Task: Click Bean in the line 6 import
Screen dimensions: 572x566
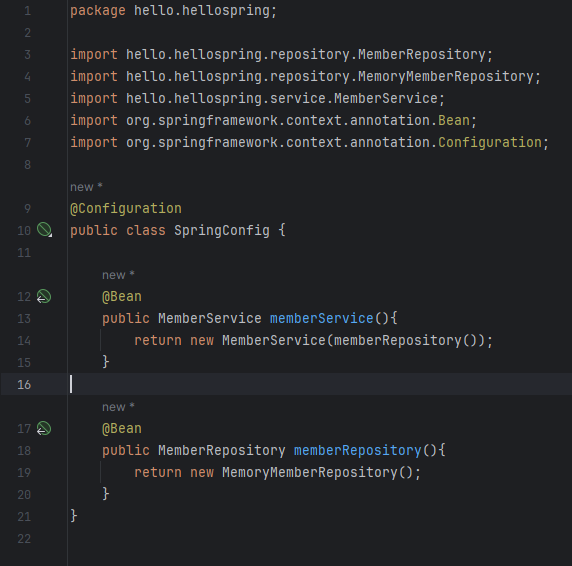Action: [454, 120]
